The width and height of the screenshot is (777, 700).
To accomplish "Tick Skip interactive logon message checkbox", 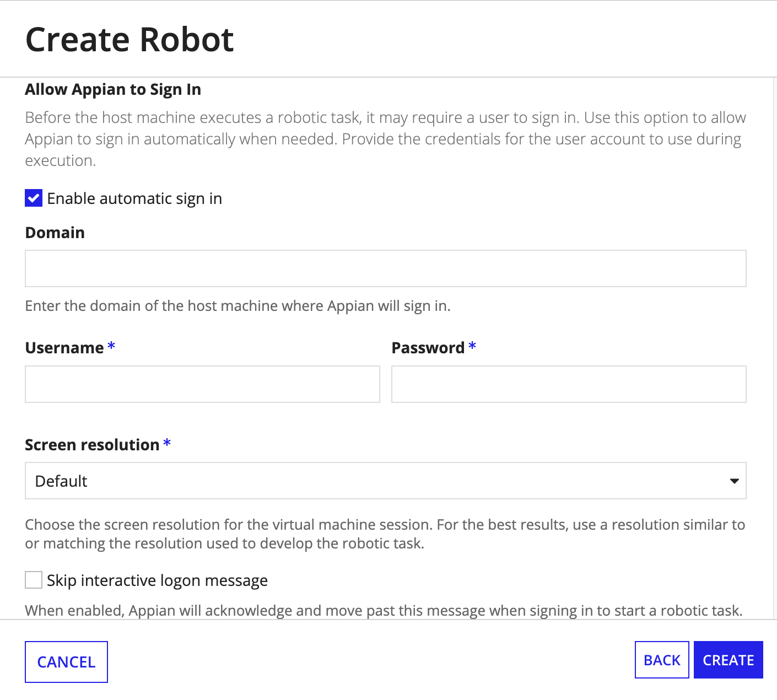I will click(34, 580).
